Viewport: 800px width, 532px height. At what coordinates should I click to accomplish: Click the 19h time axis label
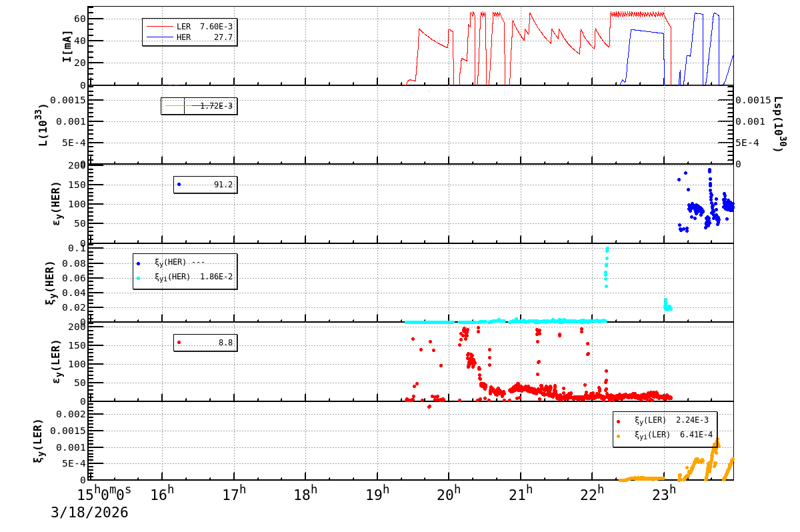377,493
